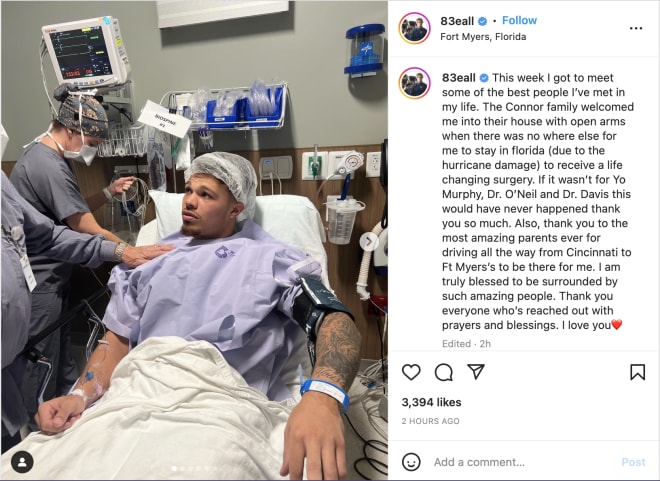Screen dimensions: 660x481
Task: Save post with bookmark icon
Action: (x=637, y=372)
